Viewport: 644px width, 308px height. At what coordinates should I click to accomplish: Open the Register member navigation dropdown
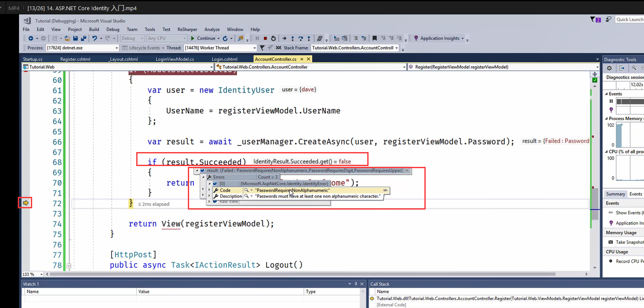point(504,67)
